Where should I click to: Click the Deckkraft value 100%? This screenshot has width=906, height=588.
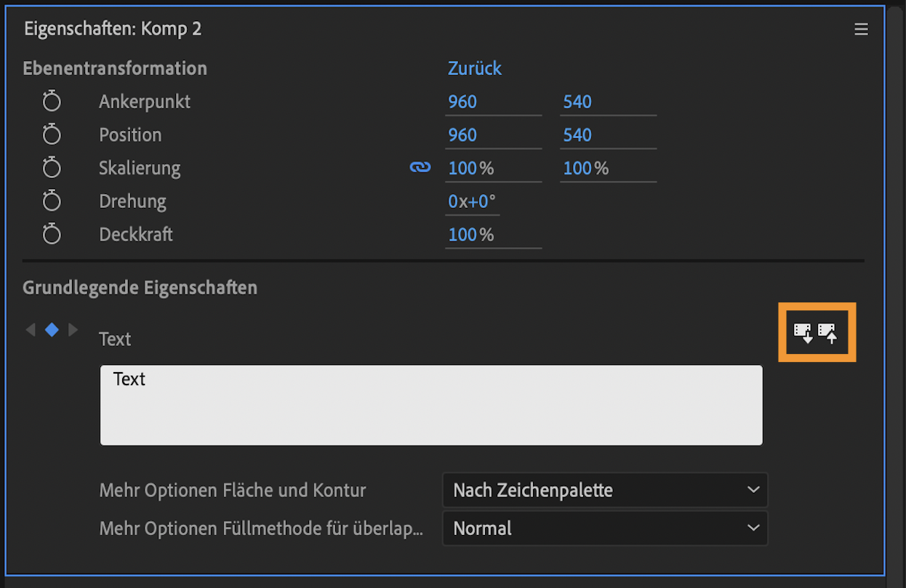point(471,235)
